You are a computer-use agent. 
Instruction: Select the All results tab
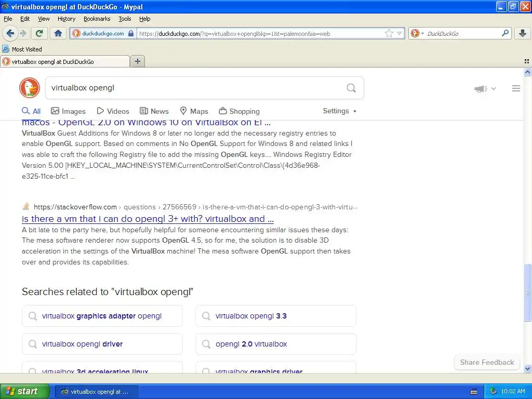[31, 111]
